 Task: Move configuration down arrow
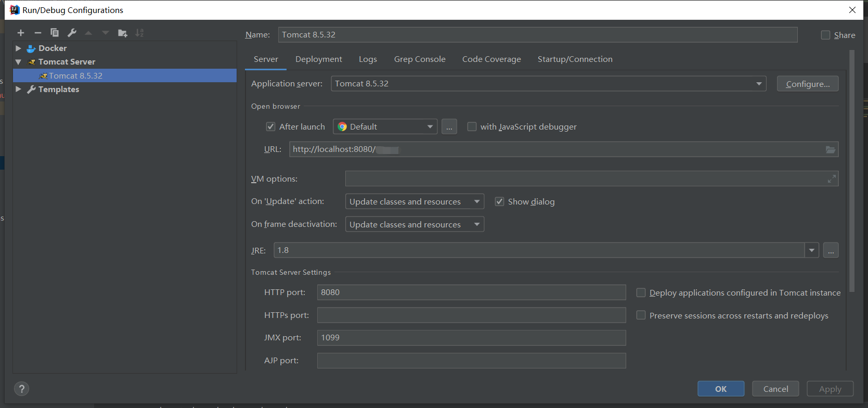tap(106, 33)
